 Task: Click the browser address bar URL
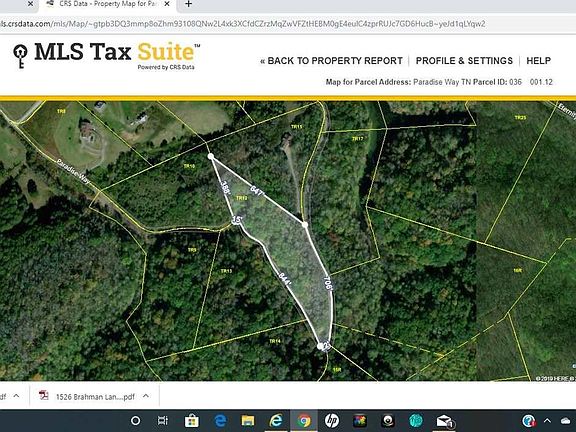tap(242, 24)
